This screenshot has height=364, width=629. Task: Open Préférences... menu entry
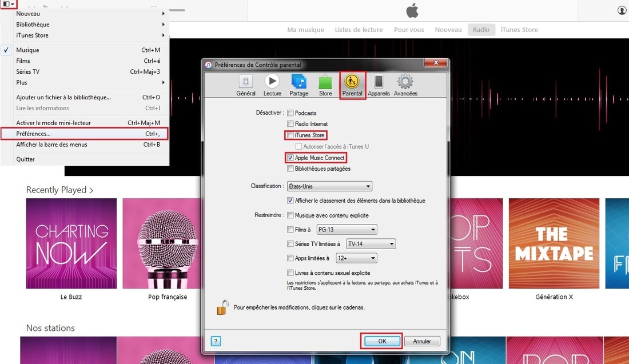point(85,134)
